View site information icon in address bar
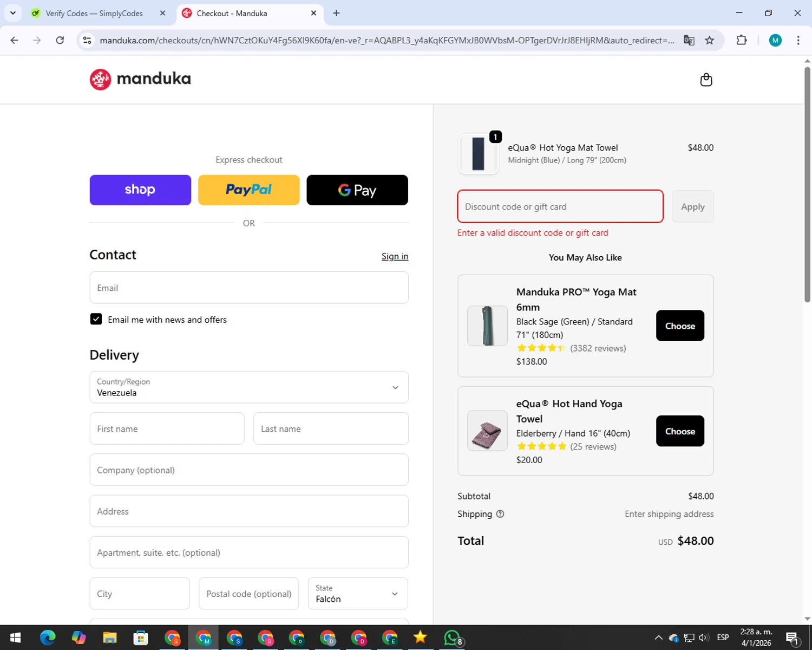 [x=87, y=40]
